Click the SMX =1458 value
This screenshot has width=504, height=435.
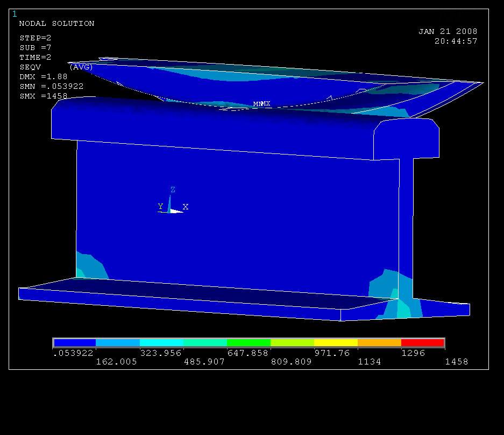[x=44, y=96]
